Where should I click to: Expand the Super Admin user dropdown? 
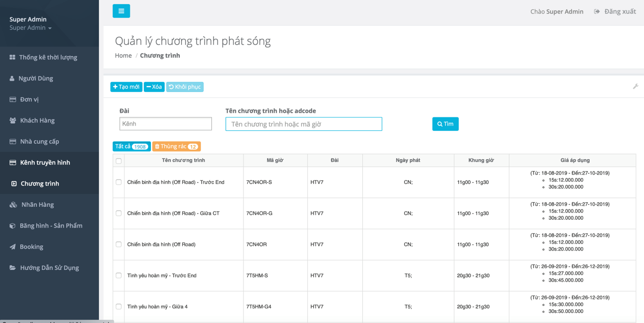click(x=31, y=28)
